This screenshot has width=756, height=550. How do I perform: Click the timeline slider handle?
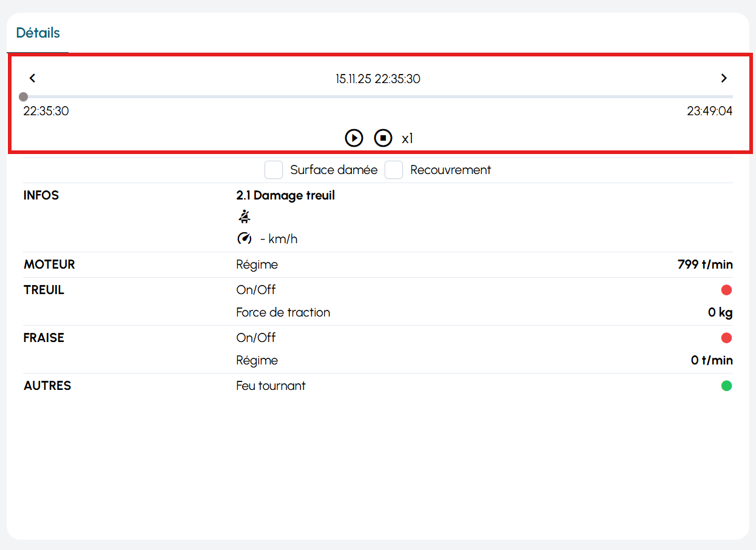point(23,96)
